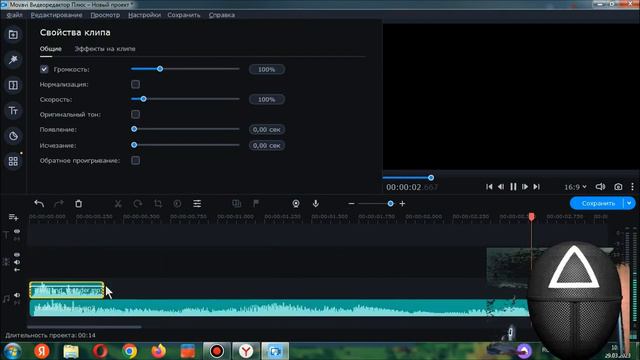Click the Скорость 100% value field
Image resolution: width=640 pixels, height=360 pixels.
pos(267,100)
